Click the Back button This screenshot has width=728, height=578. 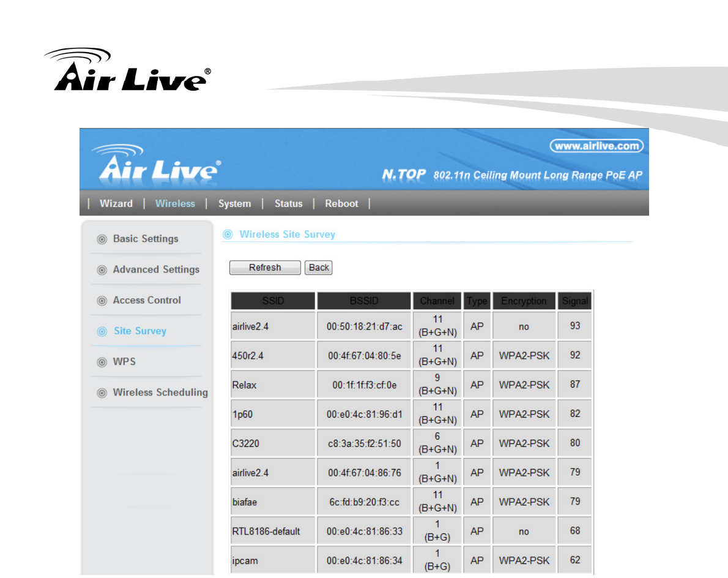319,268
